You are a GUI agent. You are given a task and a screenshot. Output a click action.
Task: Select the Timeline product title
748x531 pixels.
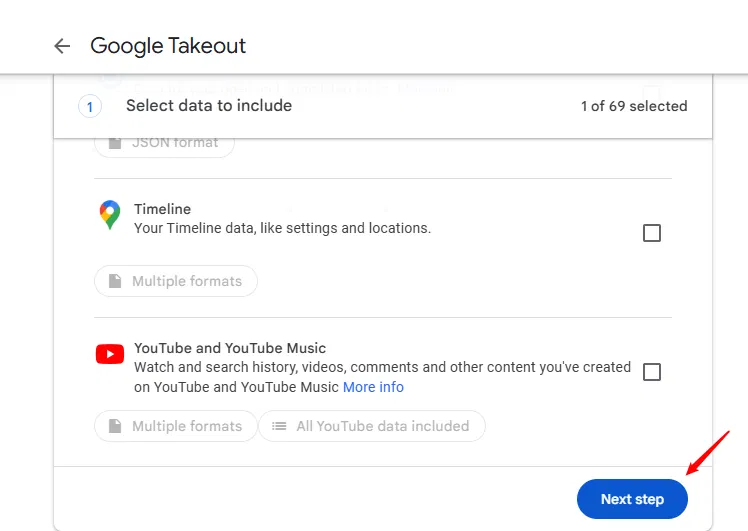(x=162, y=209)
